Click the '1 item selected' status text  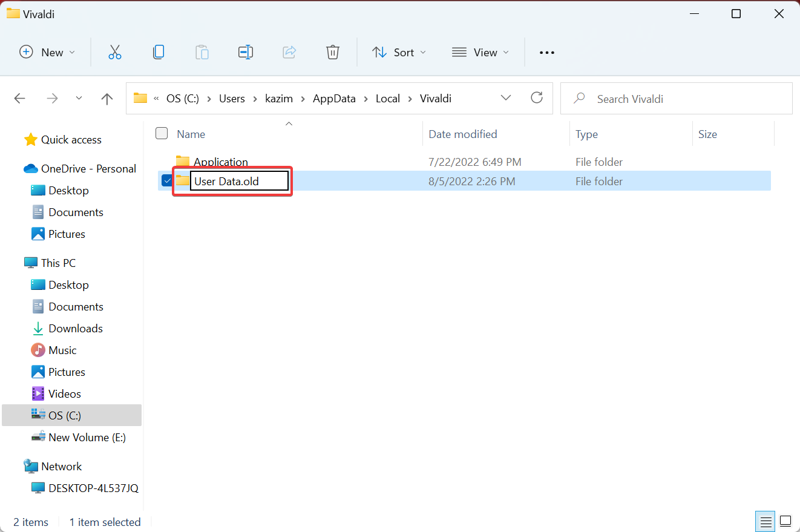tap(105, 522)
